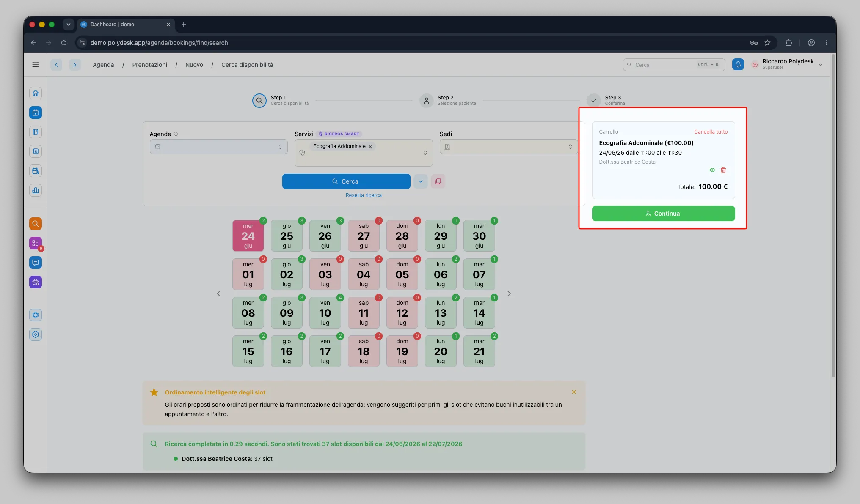Viewport: 860px width, 504px height.
Task: Open the chevron options next to Cerca
Action: pos(421,181)
